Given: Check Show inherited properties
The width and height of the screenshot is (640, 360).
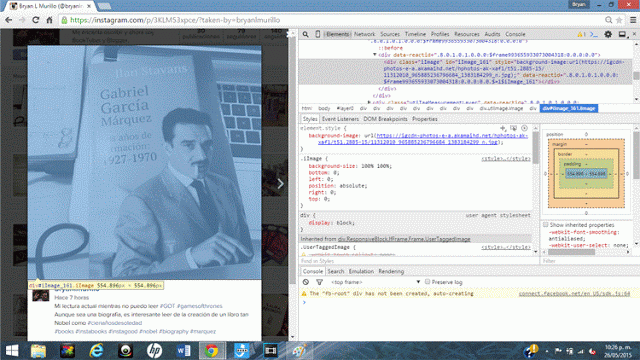Looking at the screenshot, I should click(x=546, y=224).
